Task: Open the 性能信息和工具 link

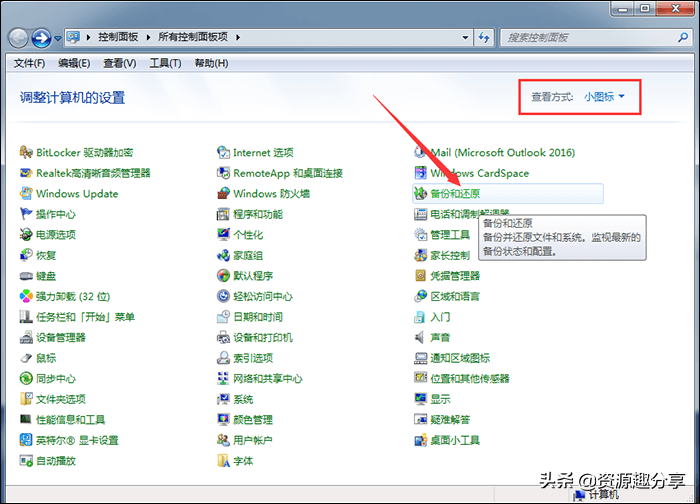Action: [x=71, y=420]
